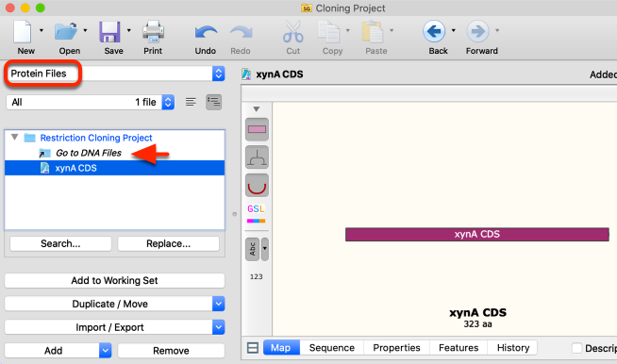Click the Open folder icon
Viewport: 617px width, 364px height.
(x=66, y=31)
